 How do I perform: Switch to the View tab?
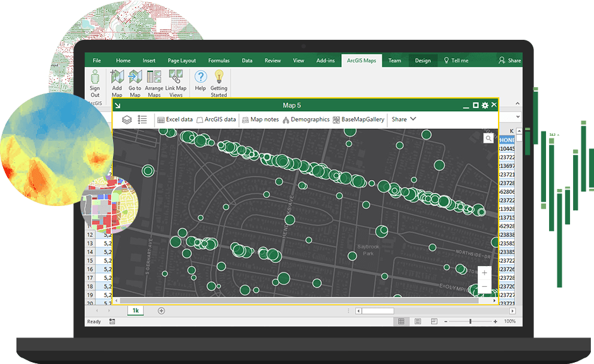coord(298,61)
